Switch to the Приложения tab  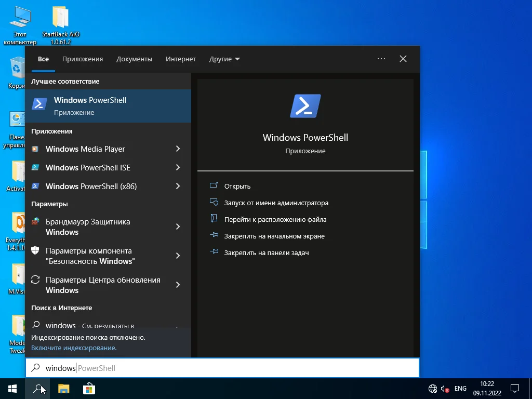[x=83, y=59]
